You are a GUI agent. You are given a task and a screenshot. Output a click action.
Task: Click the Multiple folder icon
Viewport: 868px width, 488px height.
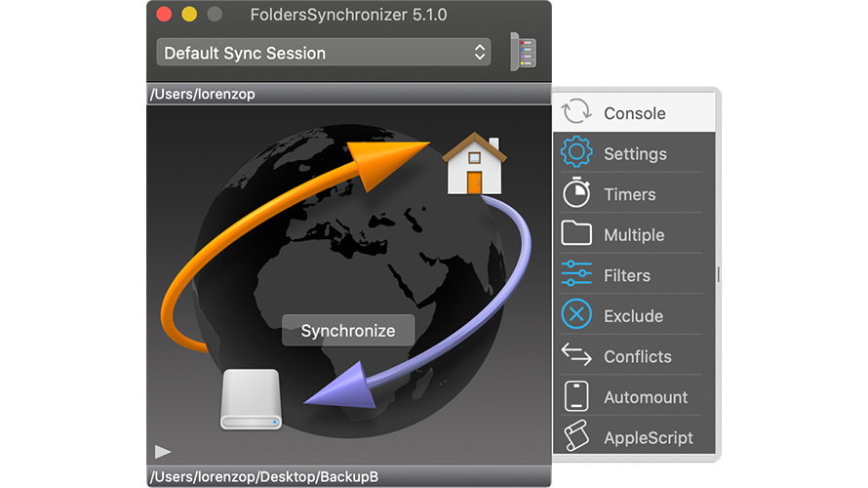pos(576,233)
